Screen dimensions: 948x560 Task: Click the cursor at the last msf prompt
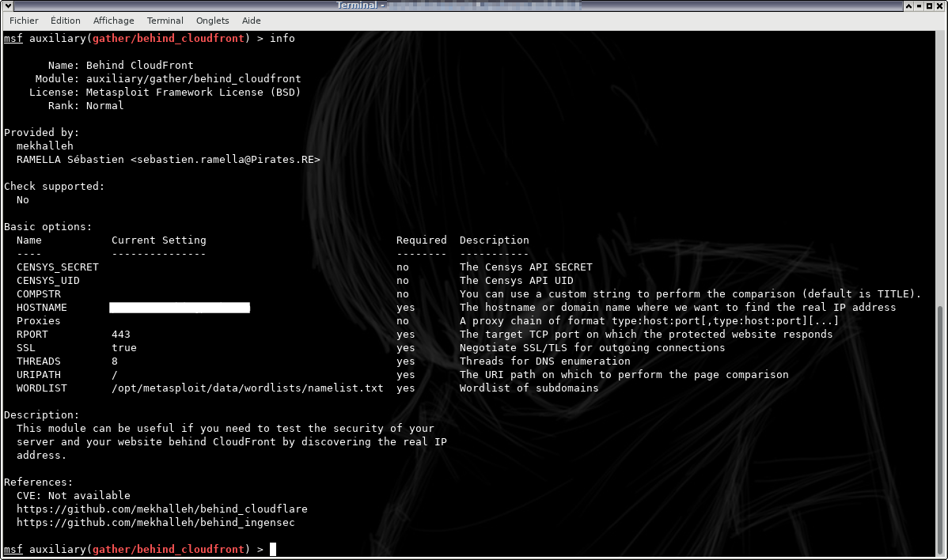point(273,549)
